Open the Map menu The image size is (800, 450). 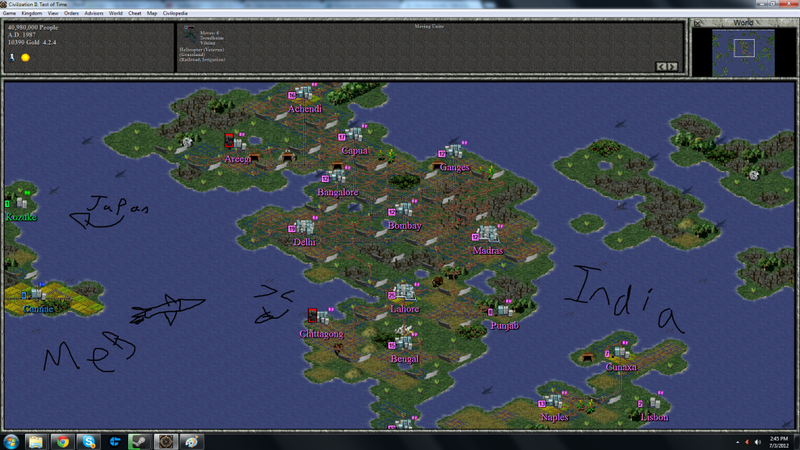(x=152, y=13)
